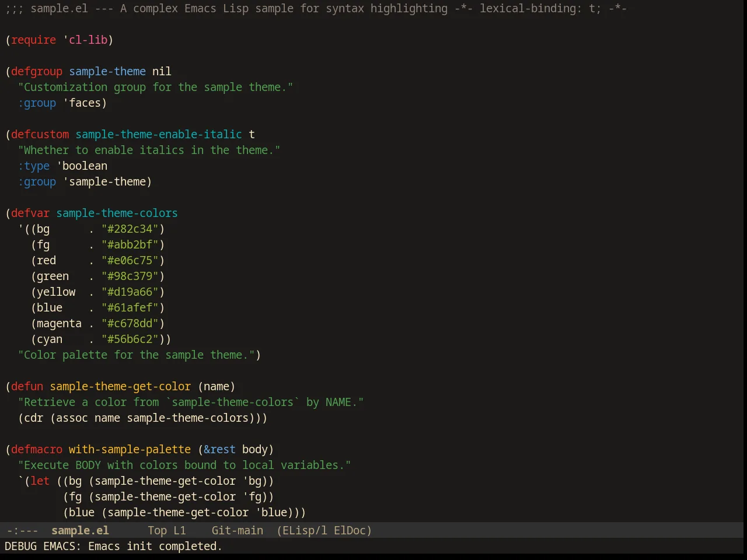
Task: Click the "#e06c75" red color string
Action: point(130,260)
